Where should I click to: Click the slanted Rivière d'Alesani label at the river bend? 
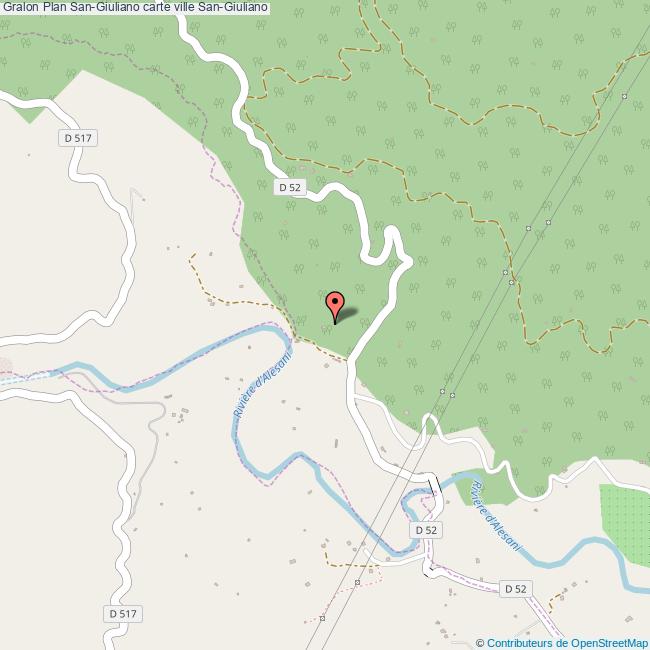coord(263,384)
